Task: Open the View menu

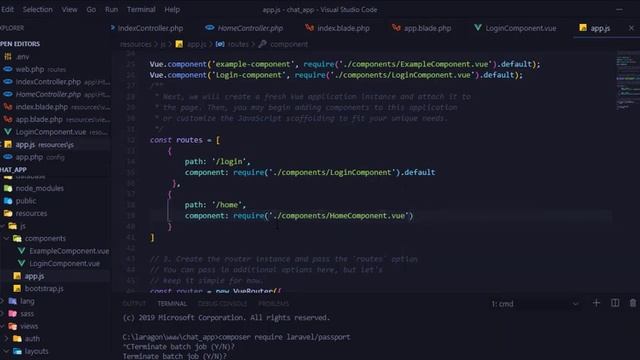Action: pyautogui.click(x=69, y=9)
